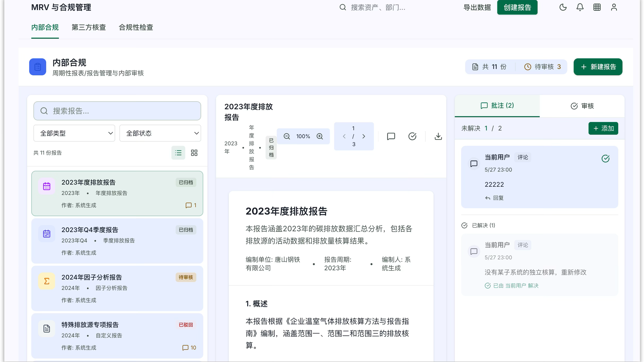644x362 pixels.
Task: Click the 共 11 份报告 count text
Action: [47, 153]
